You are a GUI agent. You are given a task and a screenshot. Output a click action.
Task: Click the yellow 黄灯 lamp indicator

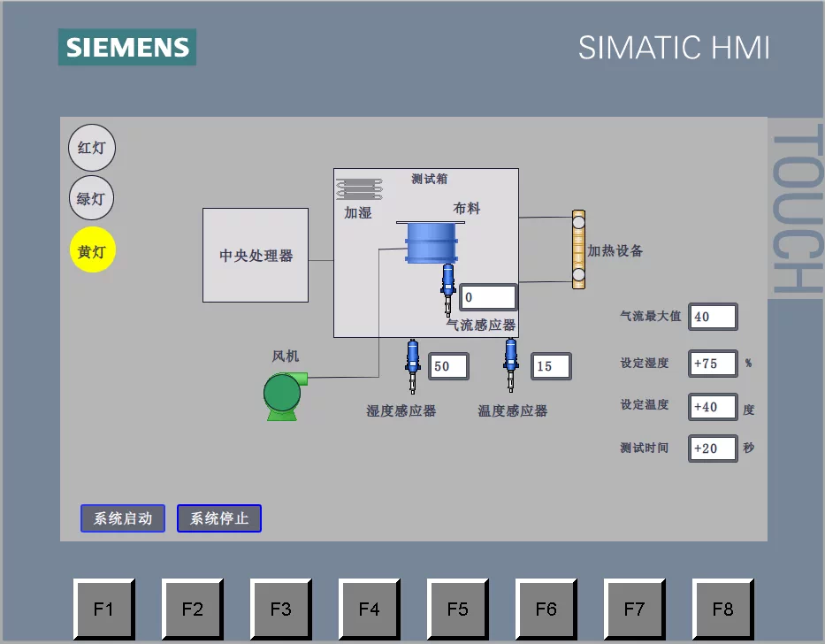click(92, 250)
